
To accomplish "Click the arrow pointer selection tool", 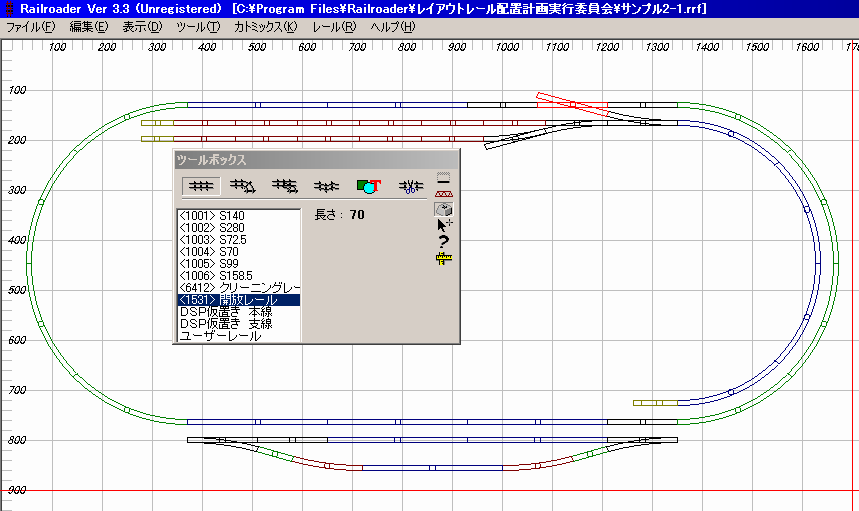I will point(444,224).
